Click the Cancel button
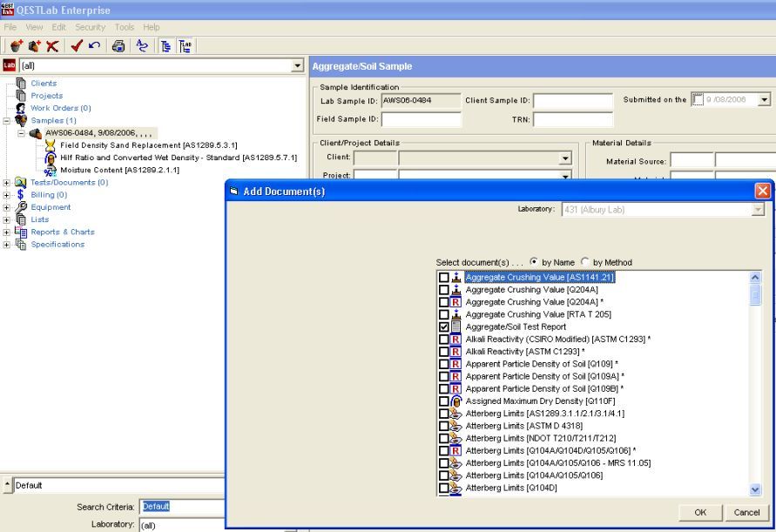 coord(746,513)
